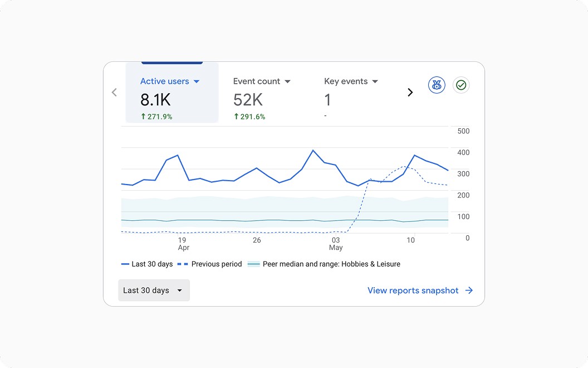Click the Peer median and range legend entry
The image size is (588, 368).
tap(324, 264)
